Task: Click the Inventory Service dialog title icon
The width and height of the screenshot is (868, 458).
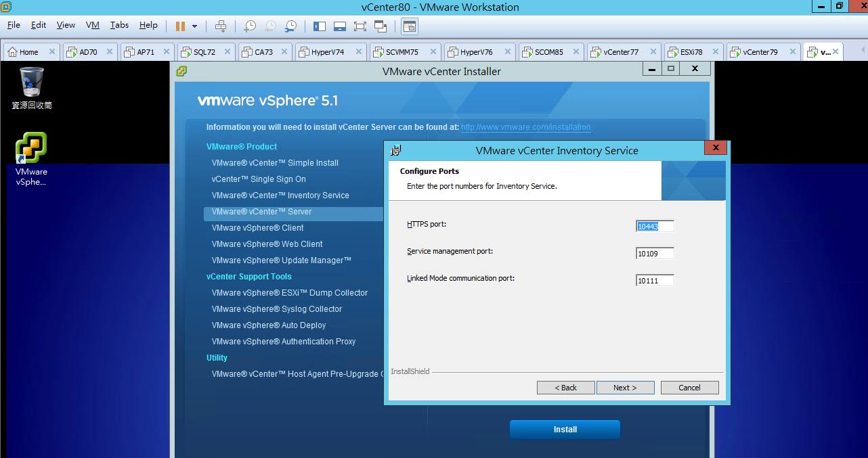Action: 396,150
